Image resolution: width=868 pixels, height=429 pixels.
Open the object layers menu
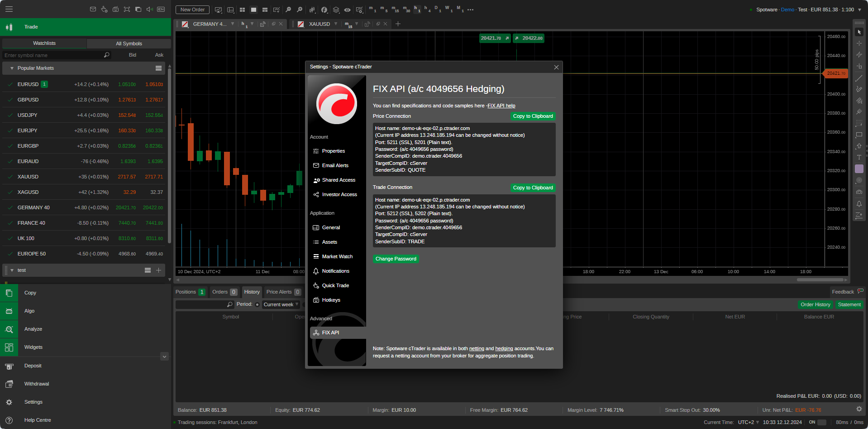(336, 10)
